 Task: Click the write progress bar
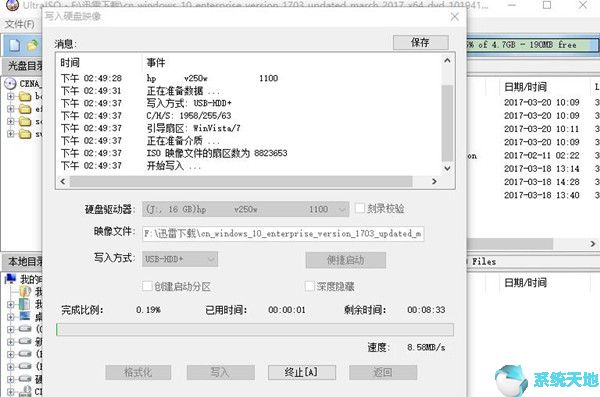click(255, 330)
